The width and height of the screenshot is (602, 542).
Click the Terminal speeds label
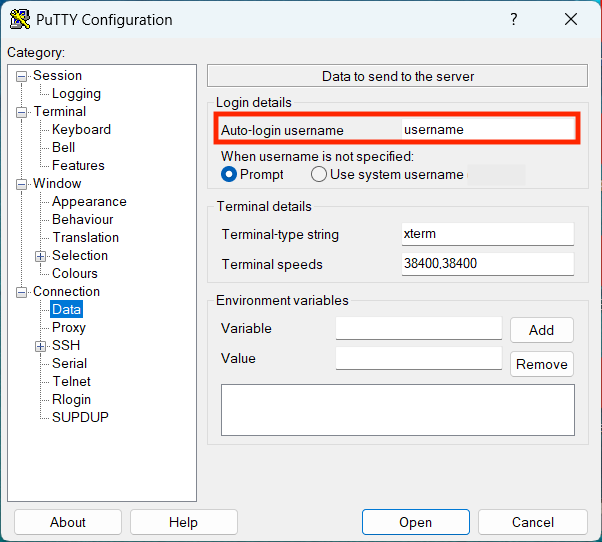(x=272, y=264)
